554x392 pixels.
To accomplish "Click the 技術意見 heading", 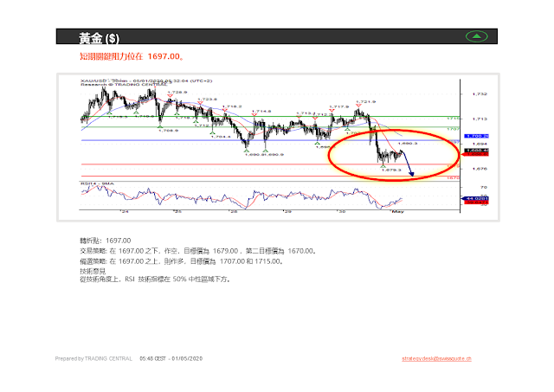I will click(x=93, y=271).
